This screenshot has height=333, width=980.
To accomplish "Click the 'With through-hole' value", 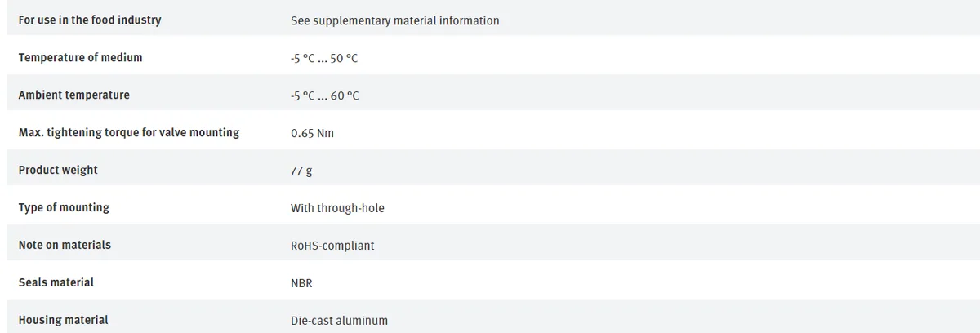I will tap(337, 208).
